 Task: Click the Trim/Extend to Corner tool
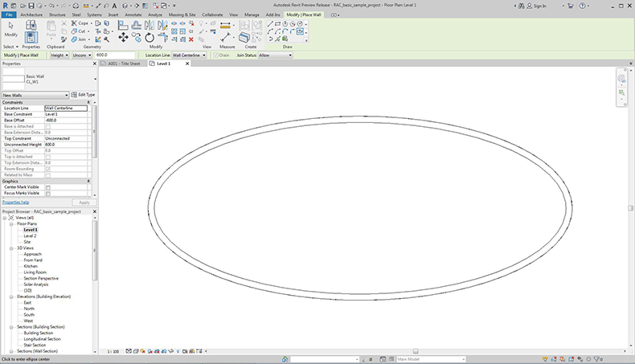[x=163, y=38]
